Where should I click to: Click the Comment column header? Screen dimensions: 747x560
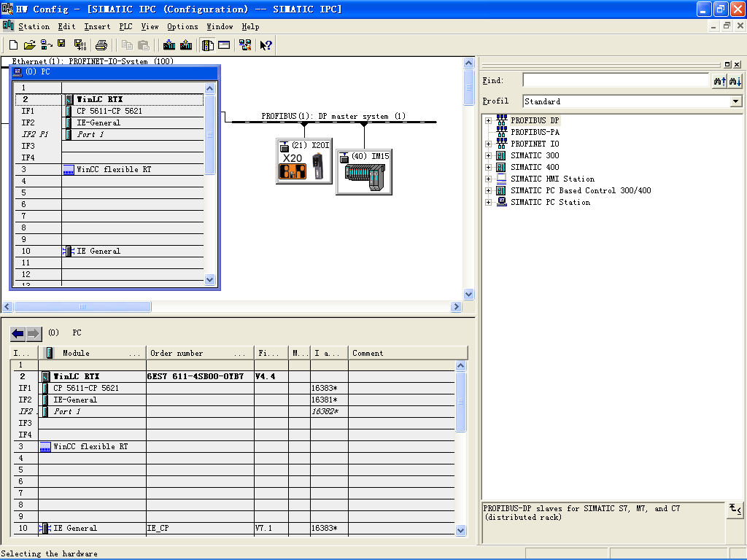click(x=408, y=353)
